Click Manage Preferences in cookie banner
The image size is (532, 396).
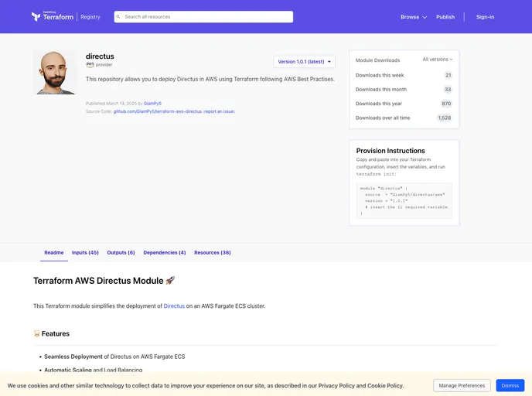[462, 385]
